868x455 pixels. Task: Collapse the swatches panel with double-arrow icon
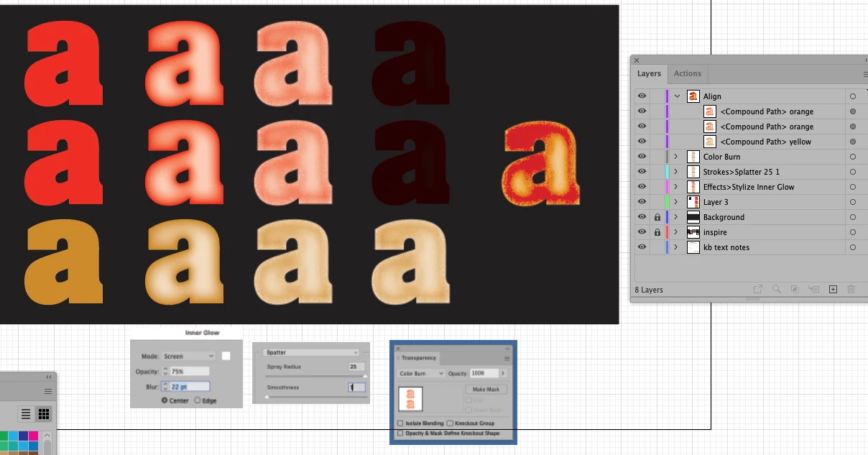[49, 377]
